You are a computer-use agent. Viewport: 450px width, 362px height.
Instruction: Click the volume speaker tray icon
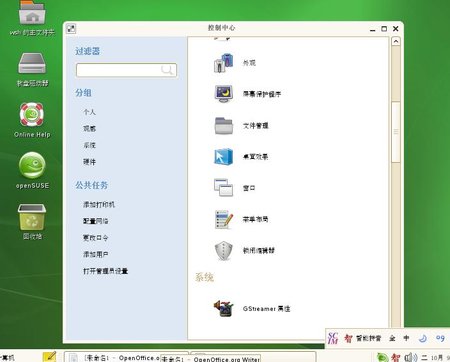point(411,358)
